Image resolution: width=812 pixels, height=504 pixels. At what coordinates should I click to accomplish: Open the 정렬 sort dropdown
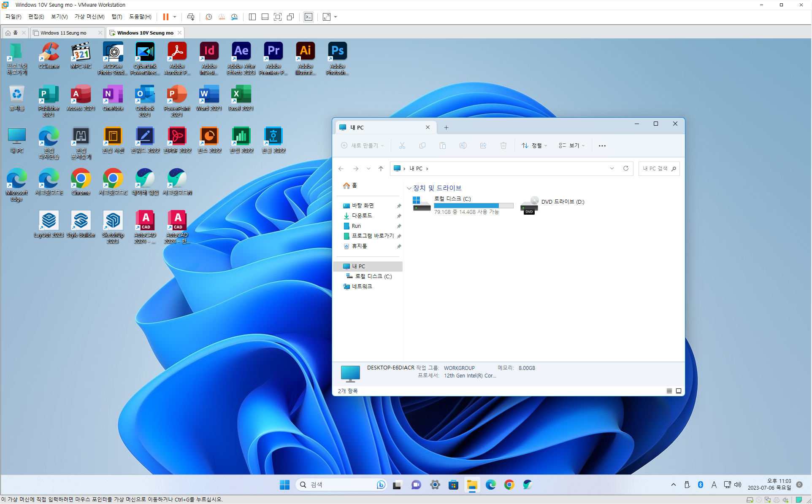tap(534, 146)
